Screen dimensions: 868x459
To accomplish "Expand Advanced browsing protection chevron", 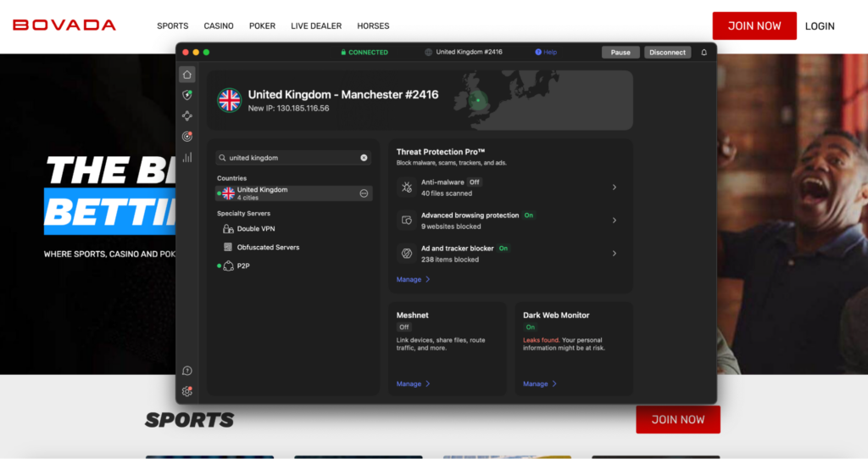I will 615,220.
